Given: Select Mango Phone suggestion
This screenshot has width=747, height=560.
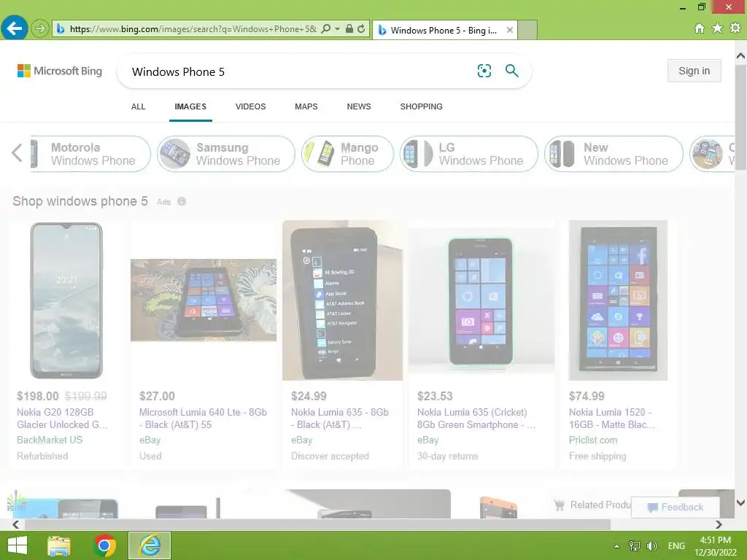Looking at the screenshot, I should pos(347,154).
